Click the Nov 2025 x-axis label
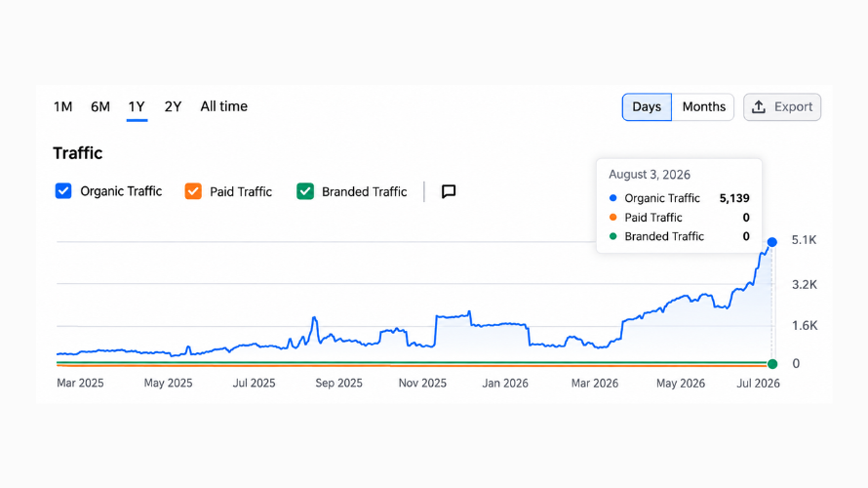 (x=422, y=384)
